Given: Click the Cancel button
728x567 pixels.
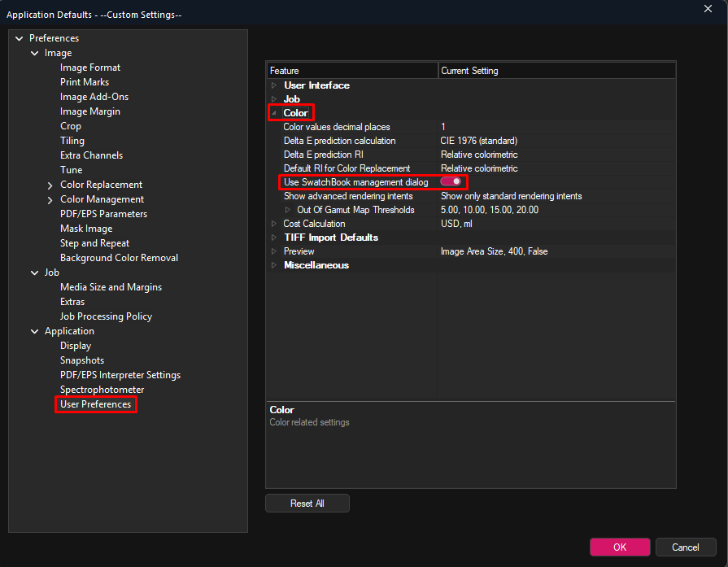Looking at the screenshot, I should tap(685, 547).
